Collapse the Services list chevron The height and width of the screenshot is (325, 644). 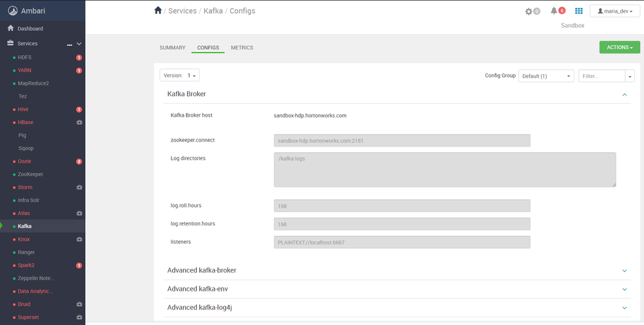[x=79, y=44]
